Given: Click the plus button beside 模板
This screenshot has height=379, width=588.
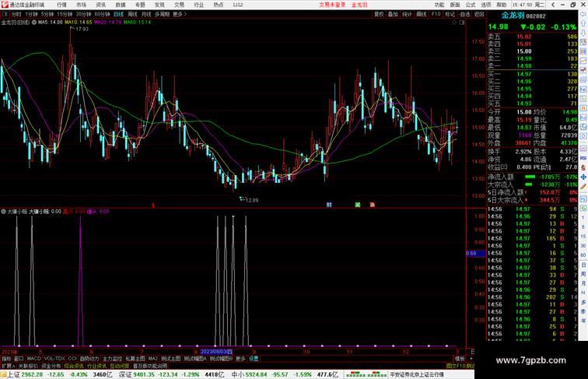Looking at the screenshot, I should point(471,359).
